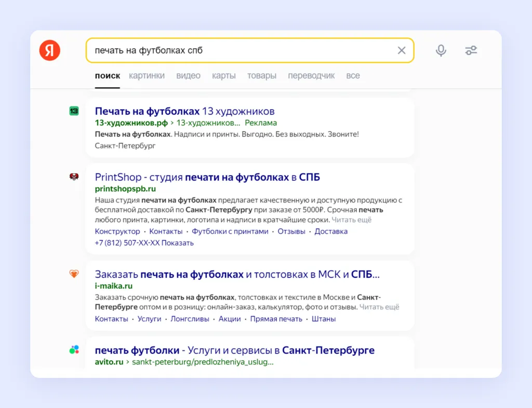Click the 13 художников favicon
Image resolution: width=532 pixels, height=408 pixels.
74,111
